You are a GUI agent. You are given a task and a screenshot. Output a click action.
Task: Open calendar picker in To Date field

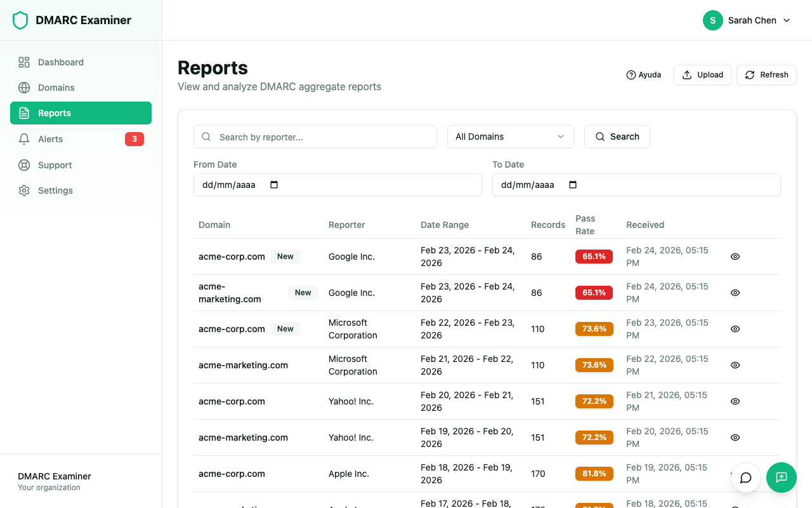tap(573, 185)
